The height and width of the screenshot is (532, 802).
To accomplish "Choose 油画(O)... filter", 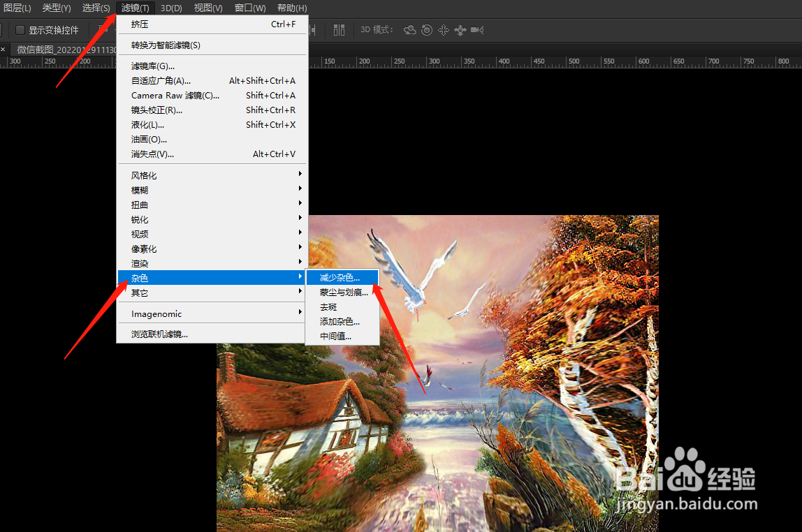I will 213,140.
